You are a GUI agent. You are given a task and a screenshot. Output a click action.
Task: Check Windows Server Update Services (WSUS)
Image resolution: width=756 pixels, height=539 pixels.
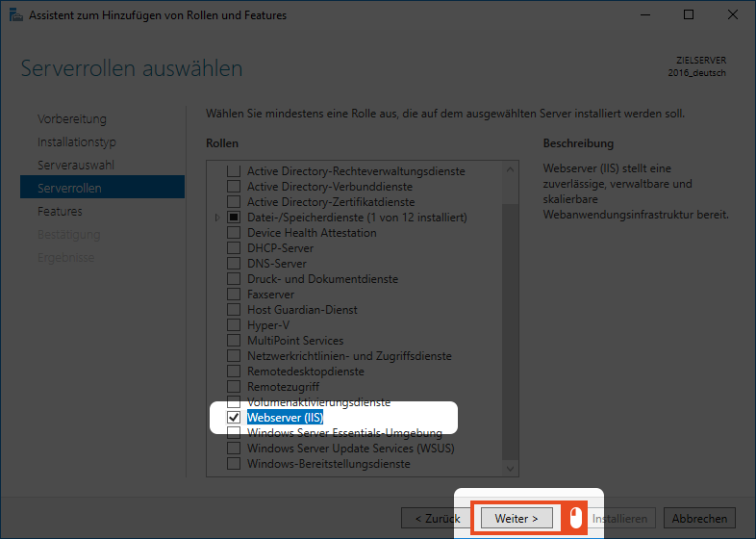point(234,449)
